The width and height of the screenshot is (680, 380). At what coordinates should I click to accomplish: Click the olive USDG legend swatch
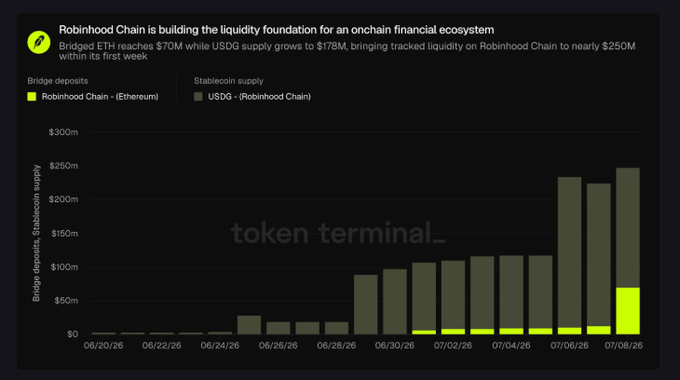click(198, 96)
